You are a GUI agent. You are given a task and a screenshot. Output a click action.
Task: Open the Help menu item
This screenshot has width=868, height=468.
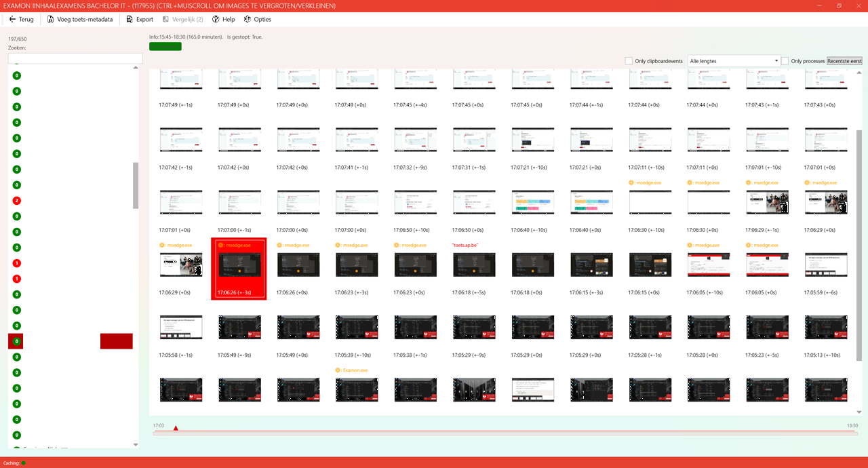point(223,20)
